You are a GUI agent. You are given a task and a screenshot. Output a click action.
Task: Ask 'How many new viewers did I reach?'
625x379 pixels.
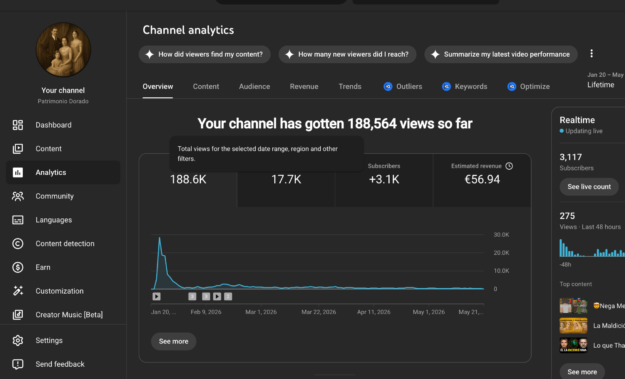pos(347,54)
